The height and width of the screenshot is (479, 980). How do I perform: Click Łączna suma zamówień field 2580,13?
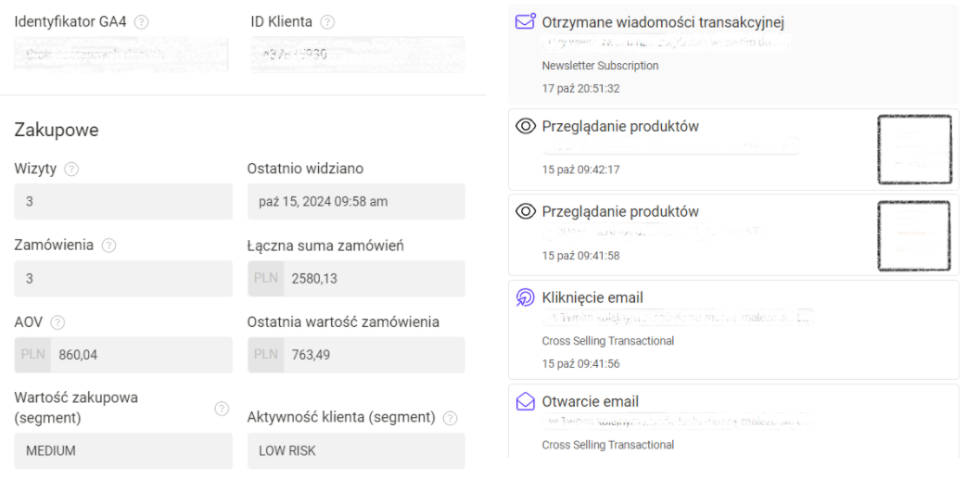click(356, 279)
